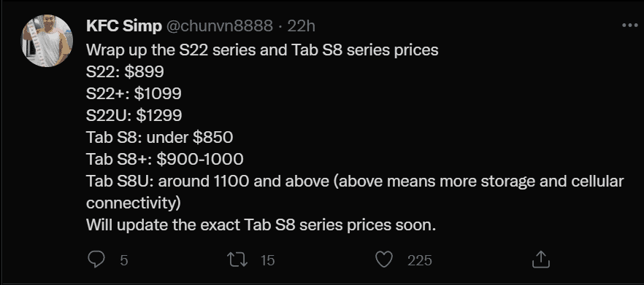Click the 'S22: $899' text line
The width and height of the screenshot is (644, 285).
pyautogui.click(x=125, y=71)
